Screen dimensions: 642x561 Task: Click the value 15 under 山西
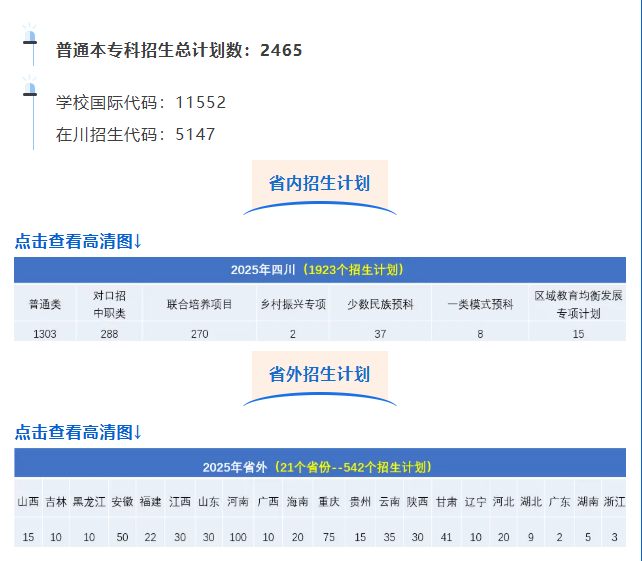click(x=28, y=537)
